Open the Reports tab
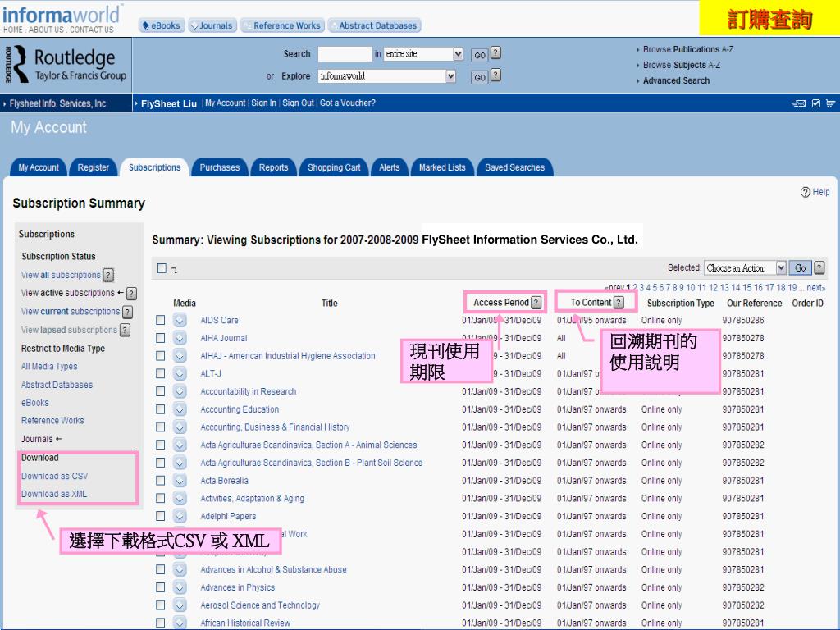Image resolution: width=840 pixels, height=630 pixels. click(273, 167)
